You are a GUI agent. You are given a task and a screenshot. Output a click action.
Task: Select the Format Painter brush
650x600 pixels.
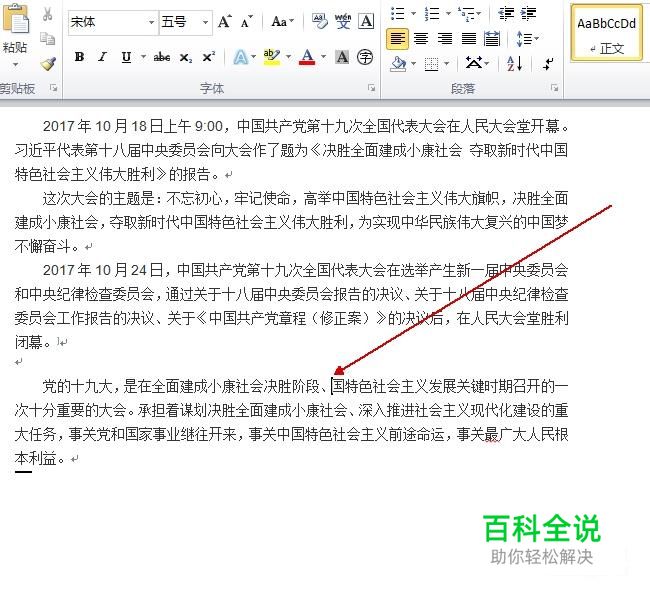coord(48,63)
